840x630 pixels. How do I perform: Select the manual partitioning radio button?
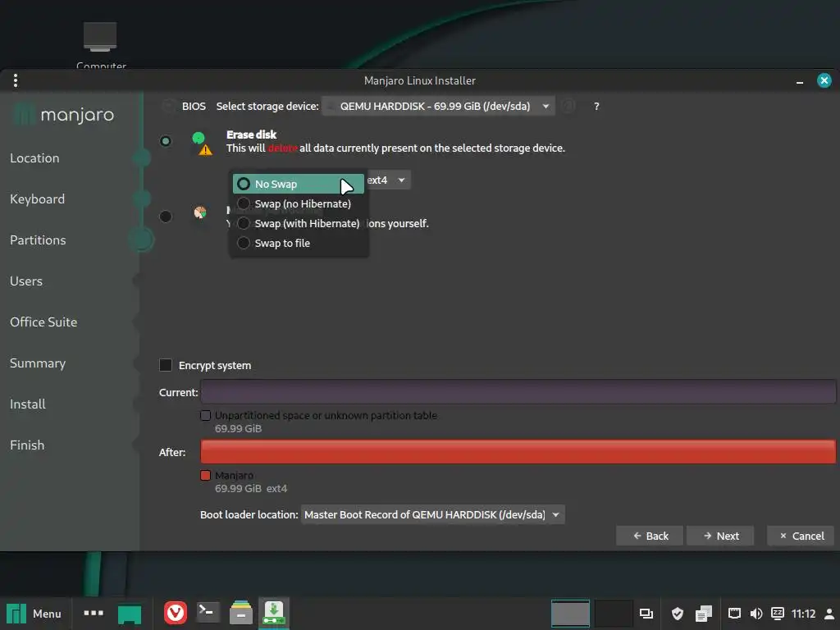[x=166, y=217]
